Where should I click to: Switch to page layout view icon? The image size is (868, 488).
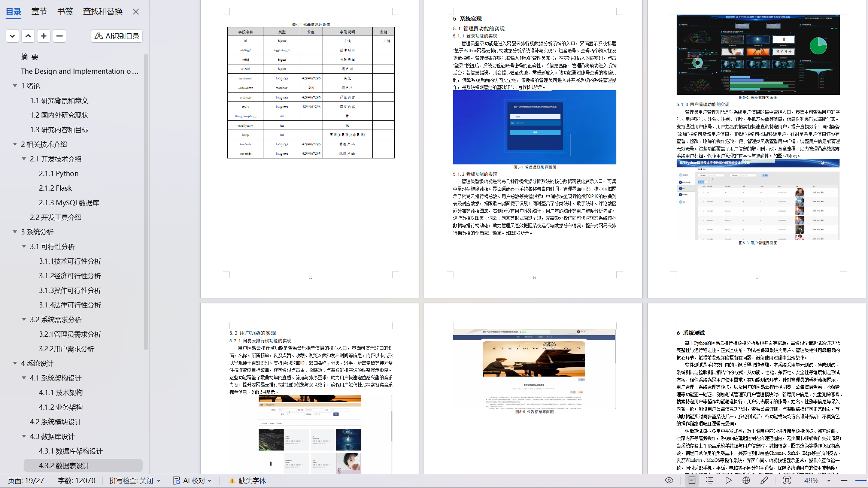tap(692, 481)
